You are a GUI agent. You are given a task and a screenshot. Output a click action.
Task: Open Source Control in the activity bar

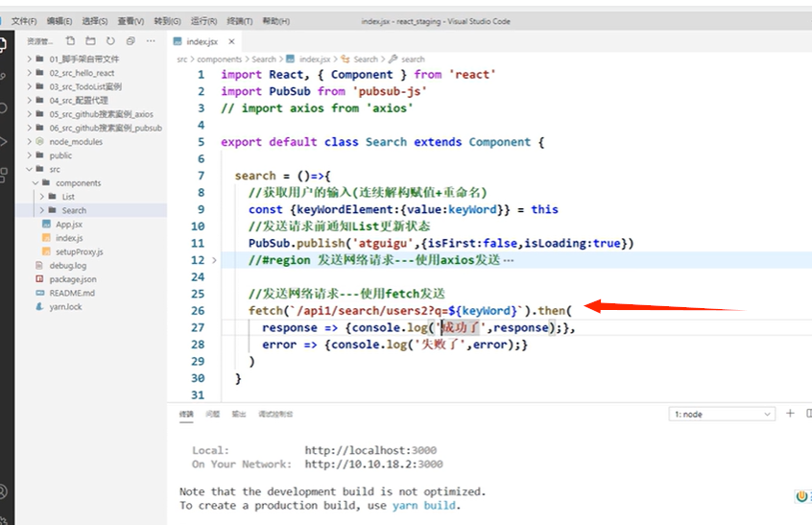pos(3,76)
